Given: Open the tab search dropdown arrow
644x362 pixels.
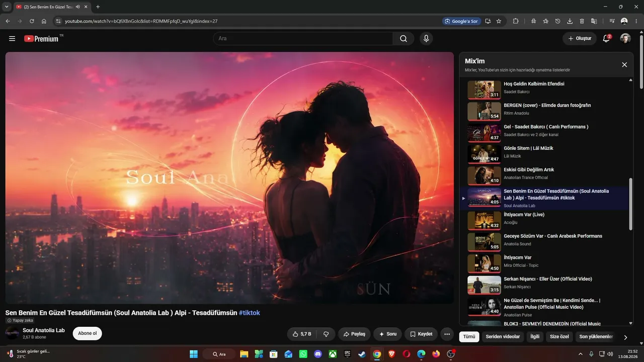Looking at the screenshot, I should (x=7, y=7).
